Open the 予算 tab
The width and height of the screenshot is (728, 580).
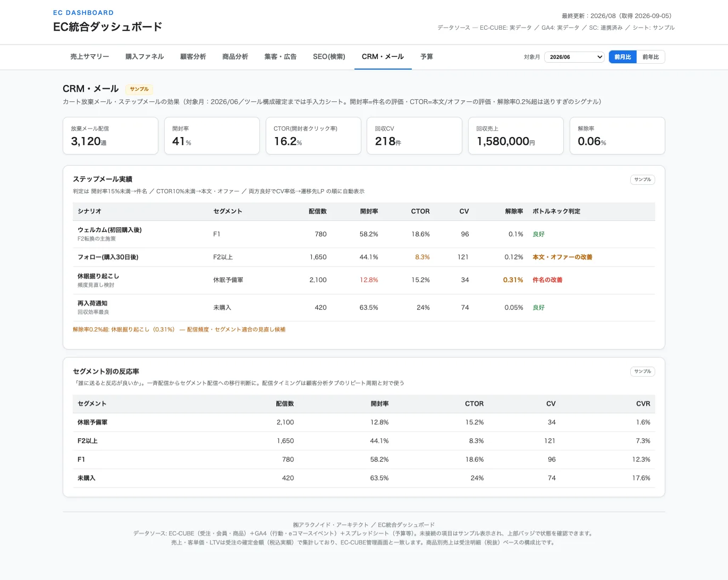[427, 57]
